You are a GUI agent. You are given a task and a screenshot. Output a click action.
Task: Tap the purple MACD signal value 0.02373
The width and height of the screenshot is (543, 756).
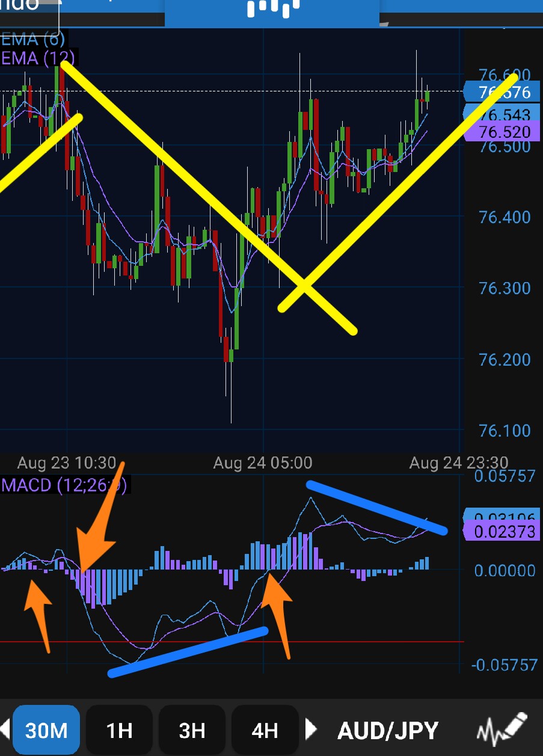pyautogui.click(x=503, y=532)
